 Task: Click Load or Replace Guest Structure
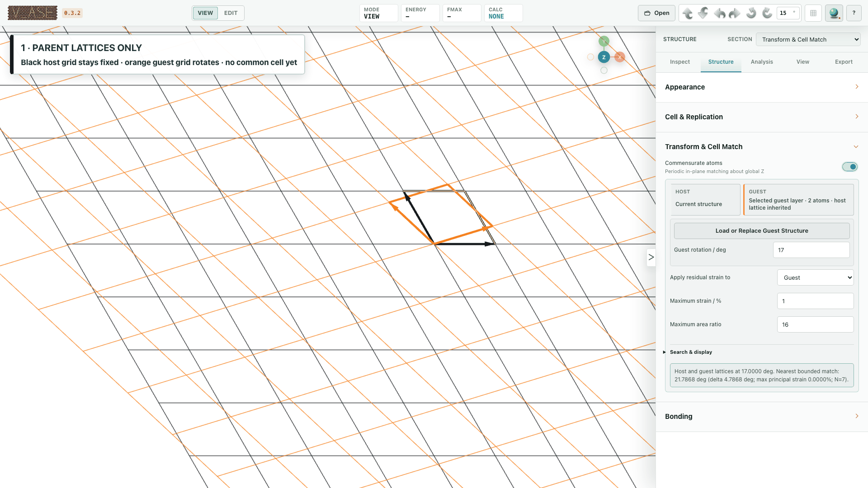(x=762, y=231)
